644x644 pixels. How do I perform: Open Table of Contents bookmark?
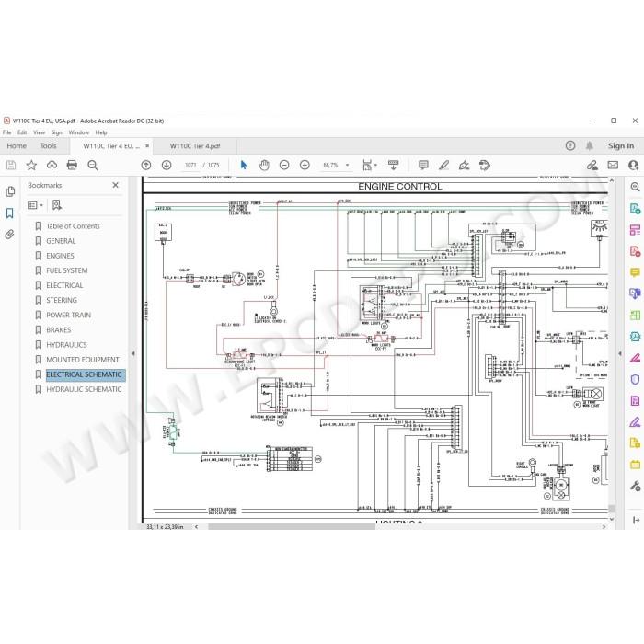(73, 226)
